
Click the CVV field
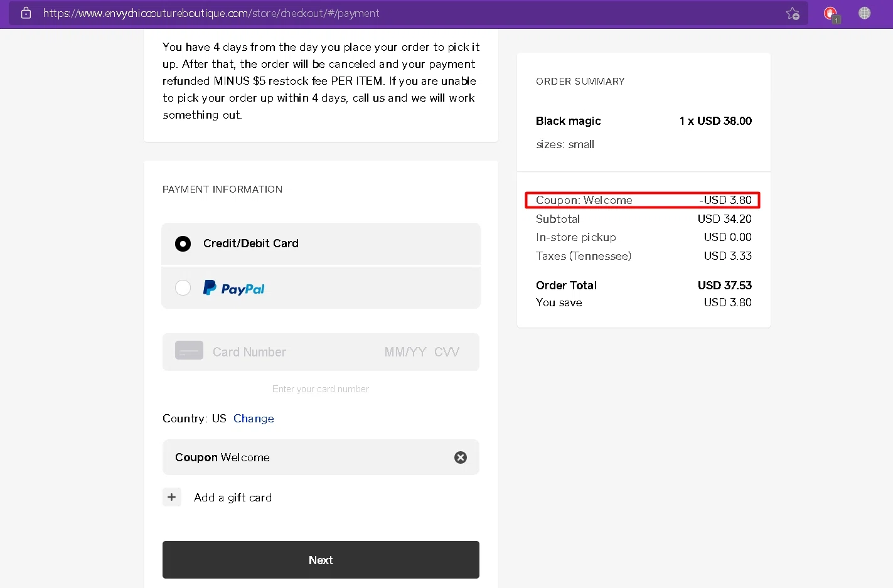tap(447, 352)
